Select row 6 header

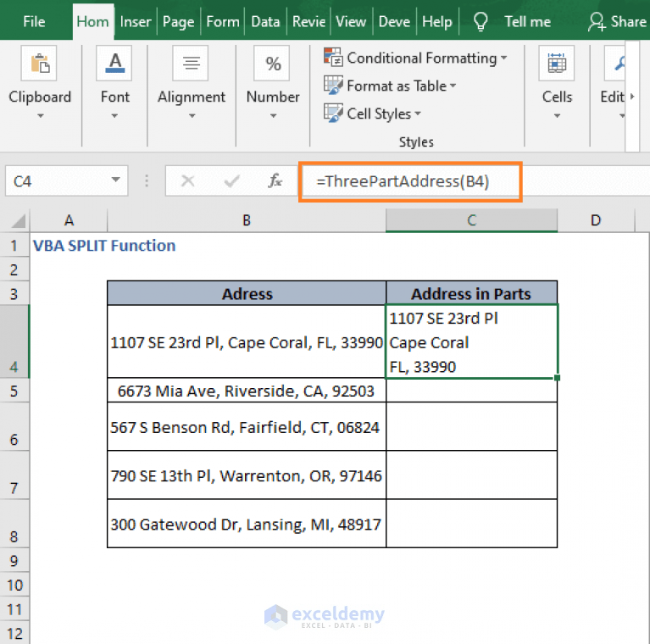tap(14, 426)
